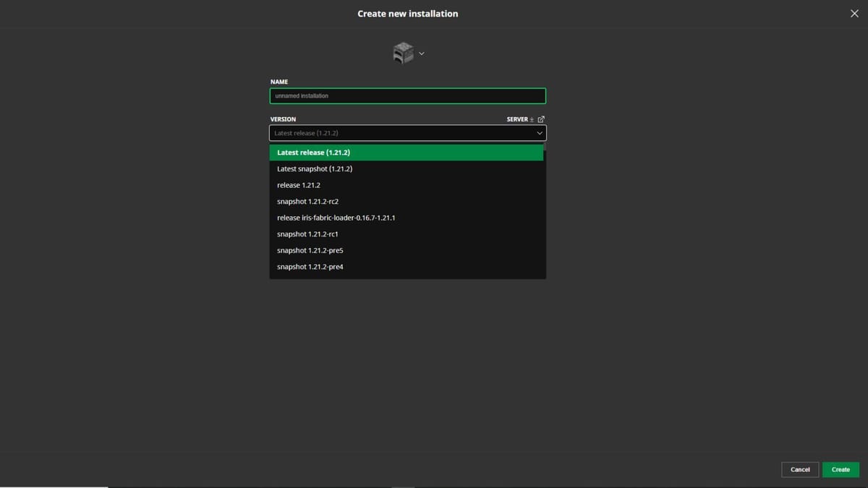868x488 pixels.
Task: Click the SERVER label
Action: click(x=516, y=119)
